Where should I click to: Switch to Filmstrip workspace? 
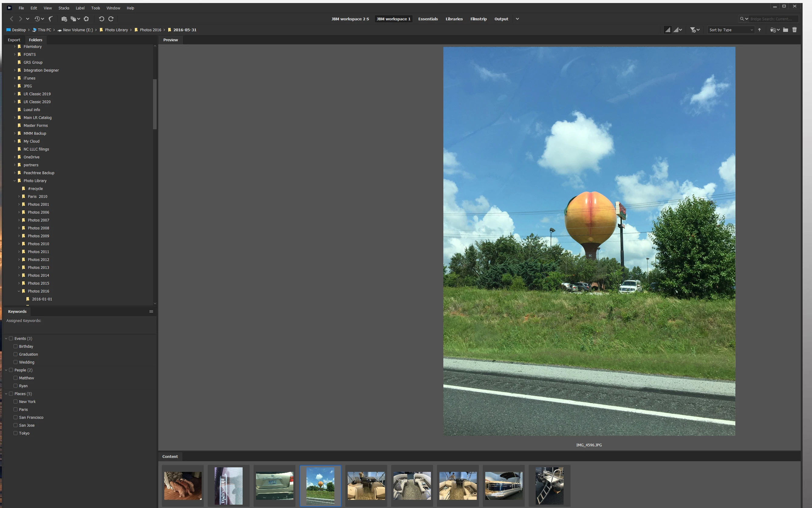pyautogui.click(x=478, y=19)
